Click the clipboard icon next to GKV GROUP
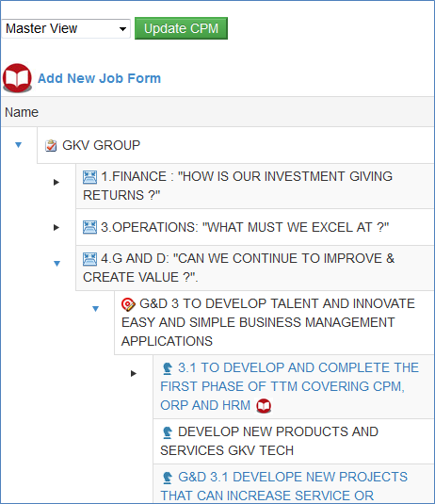 tap(51, 145)
